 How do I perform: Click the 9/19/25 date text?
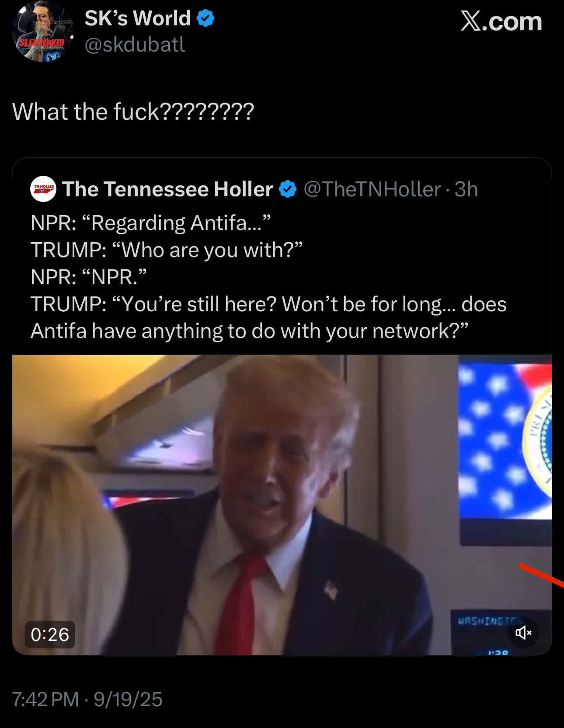tap(128, 699)
